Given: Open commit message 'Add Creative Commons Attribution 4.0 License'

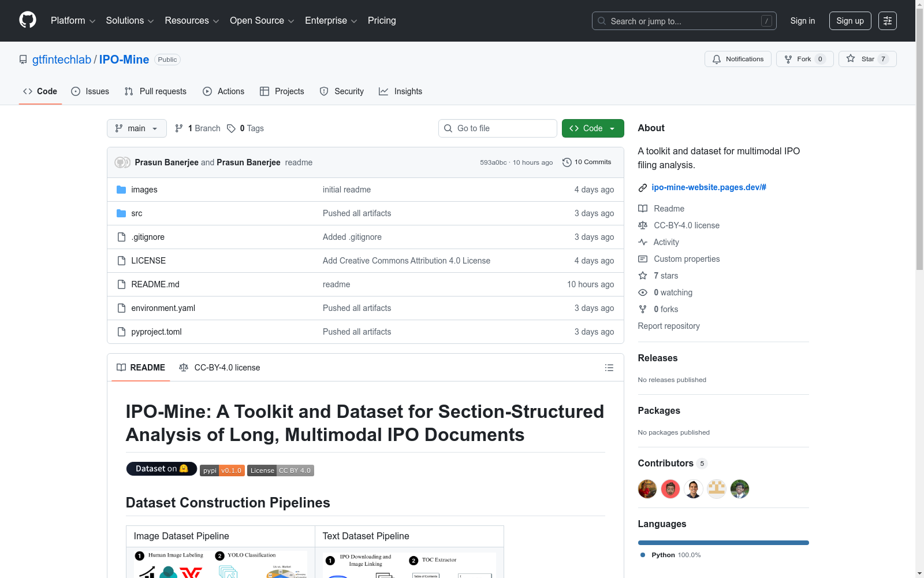Looking at the screenshot, I should [407, 261].
